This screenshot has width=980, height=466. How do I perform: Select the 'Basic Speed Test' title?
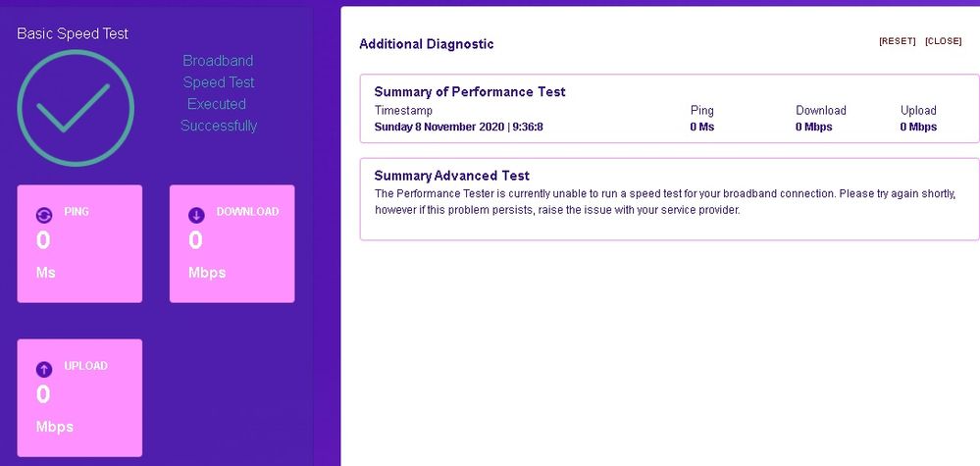coord(73,33)
